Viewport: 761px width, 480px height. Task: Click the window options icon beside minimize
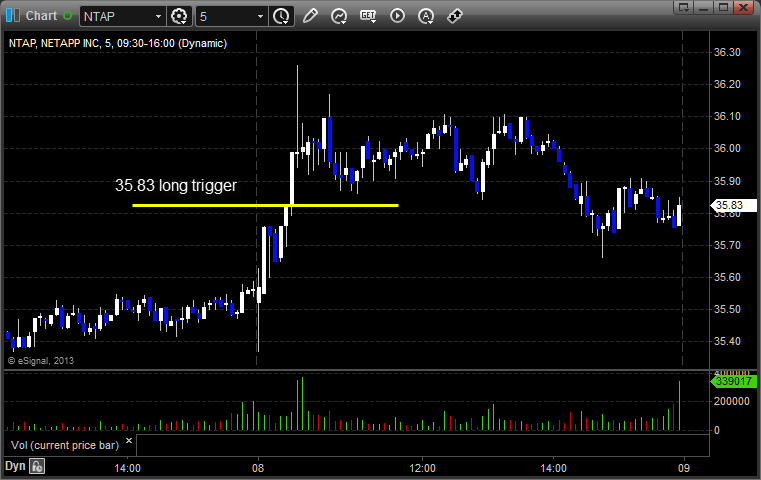click(x=684, y=7)
